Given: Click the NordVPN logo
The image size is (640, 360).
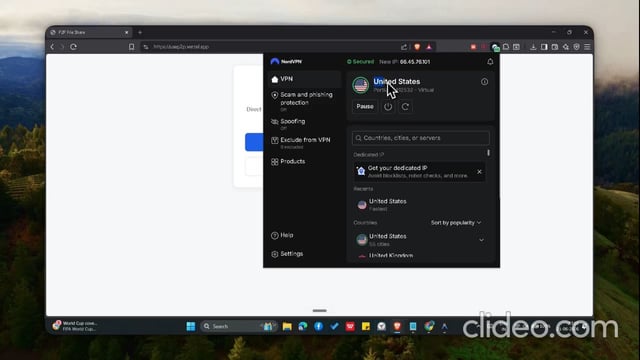Looking at the screenshot, I should click(286, 62).
